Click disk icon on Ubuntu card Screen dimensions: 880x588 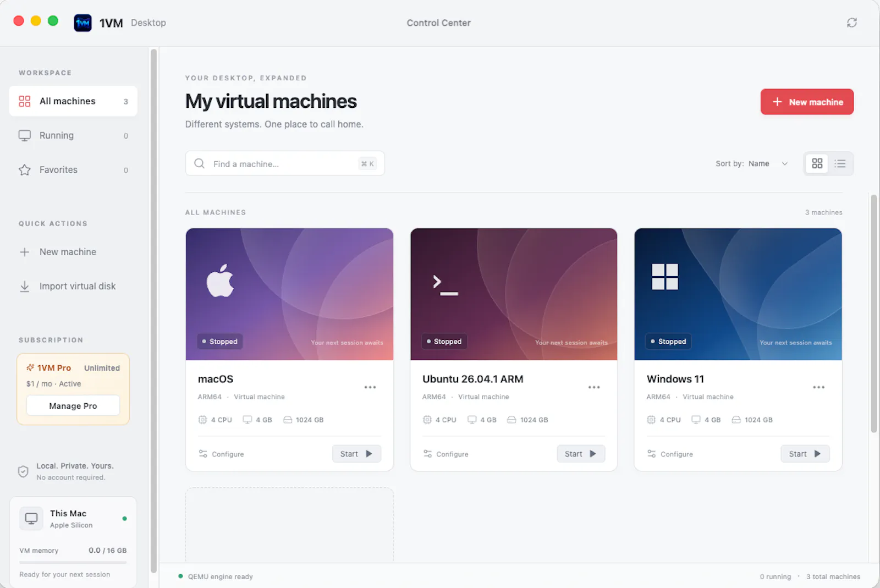click(x=512, y=420)
